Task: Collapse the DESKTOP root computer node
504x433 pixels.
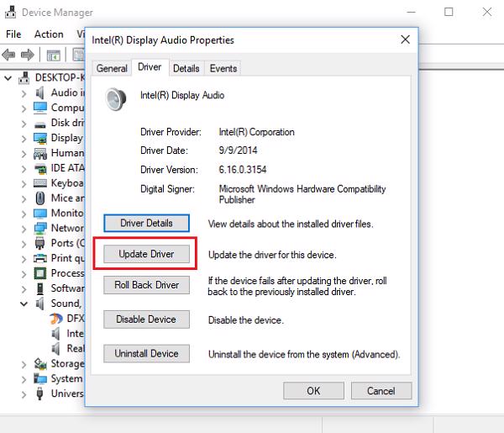Action: 8,77
